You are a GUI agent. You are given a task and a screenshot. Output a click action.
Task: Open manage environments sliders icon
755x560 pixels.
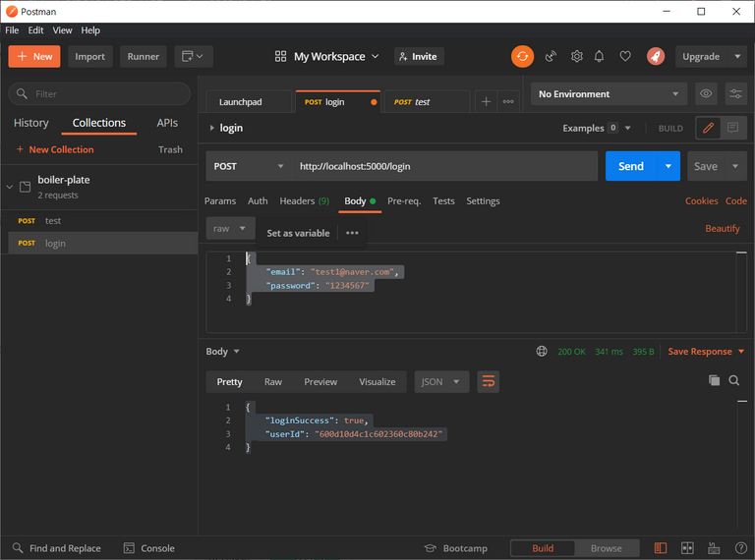[735, 93]
